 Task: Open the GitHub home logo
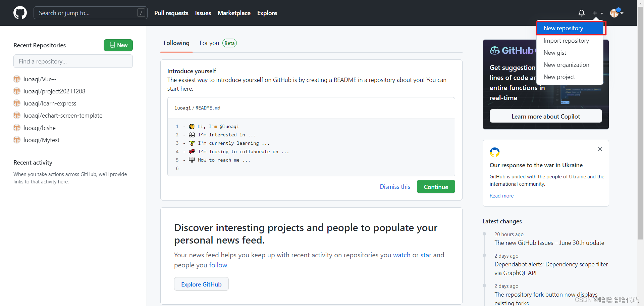(x=20, y=13)
